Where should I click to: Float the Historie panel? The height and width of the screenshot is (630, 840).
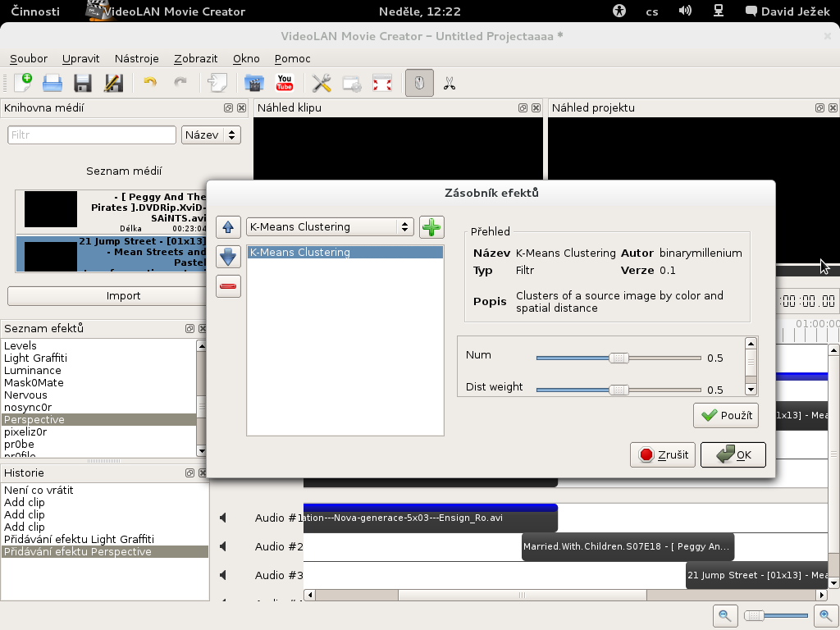pos(189,473)
